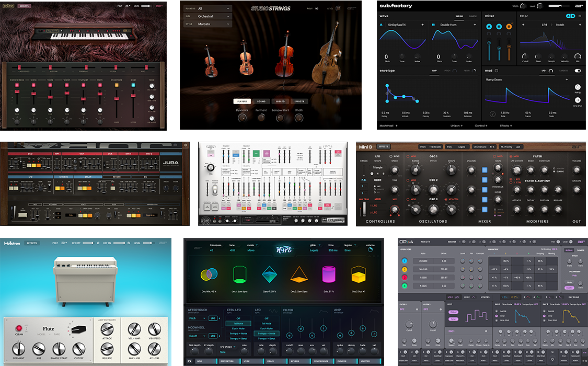The image size is (588, 366).
Task: Toggle the OSC 2 MOD button in Mini D
Action: 408,180
